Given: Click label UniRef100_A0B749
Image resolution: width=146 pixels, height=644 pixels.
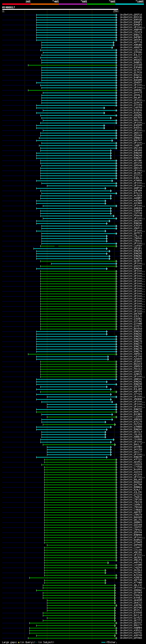Looking at the screenshot, I should [x=131, y=635].
